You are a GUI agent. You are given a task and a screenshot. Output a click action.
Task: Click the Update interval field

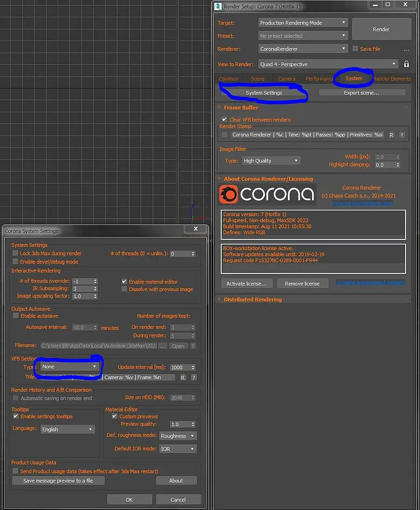pyautogui.click(x=180, y=367)
